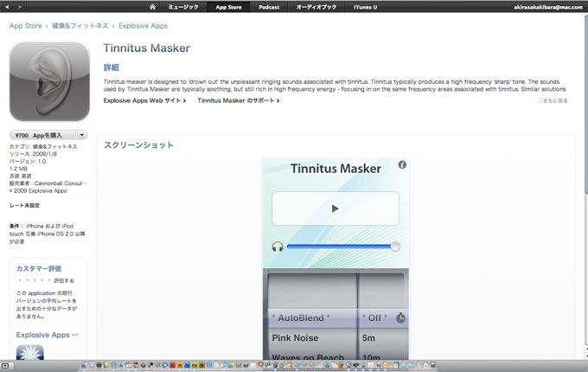Click the カスタマー評価 heading
The height and width of the screenshot is (372, 588).
(x=39, y=268)
